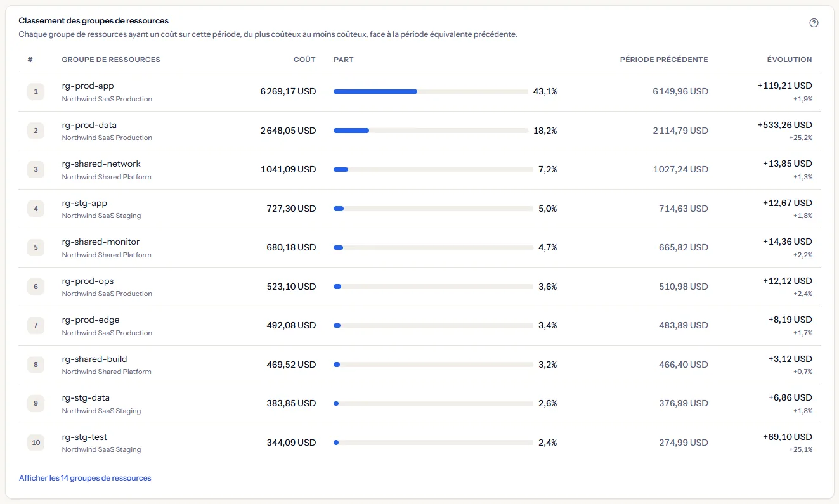Click the Groupe de ressources header
The image size is (839, 504).
click(111, 60)
